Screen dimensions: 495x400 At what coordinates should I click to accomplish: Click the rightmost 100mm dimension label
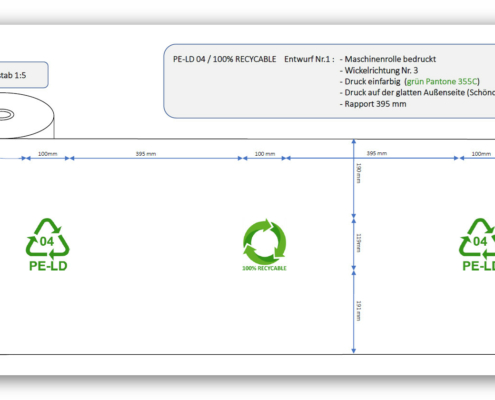pos(481,154)
